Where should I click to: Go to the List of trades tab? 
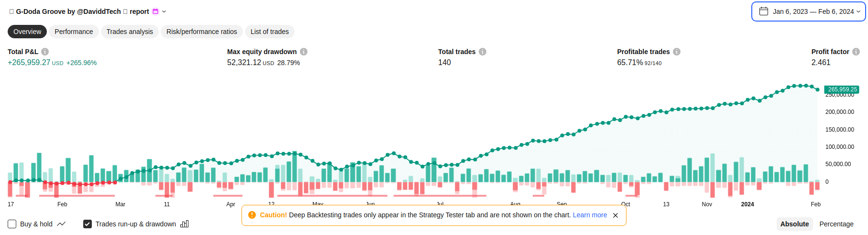pyautogui.click(x=270, y=32)
